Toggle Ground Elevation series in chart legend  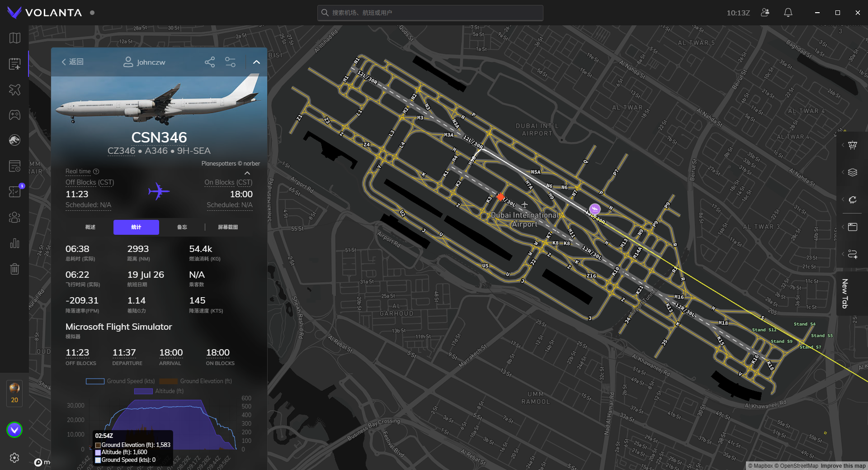click(x=195, y=381)
